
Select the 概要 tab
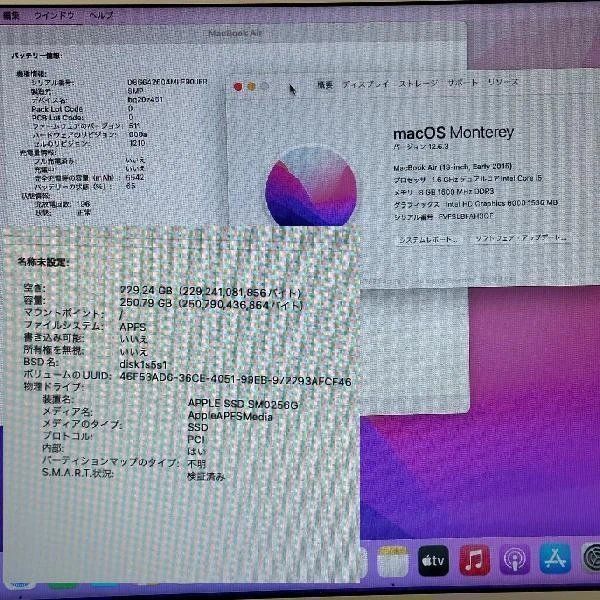[x=325, y=85]
